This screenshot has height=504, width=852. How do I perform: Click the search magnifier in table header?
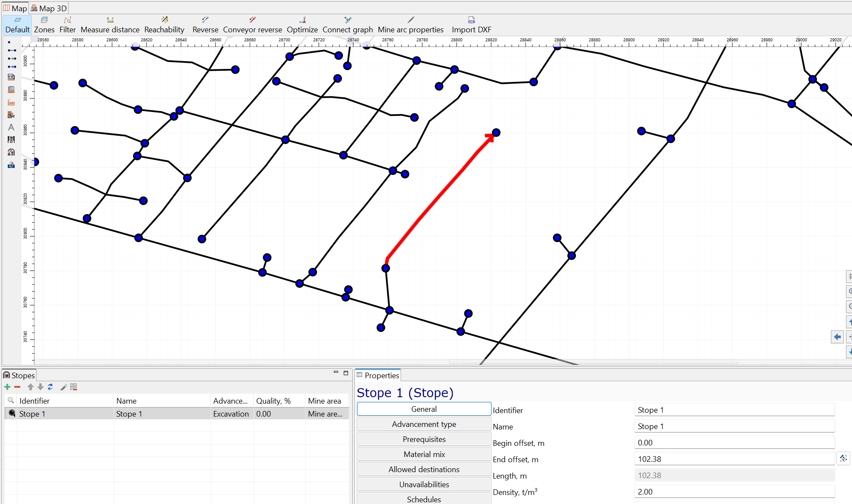click(x=11, y=400)
